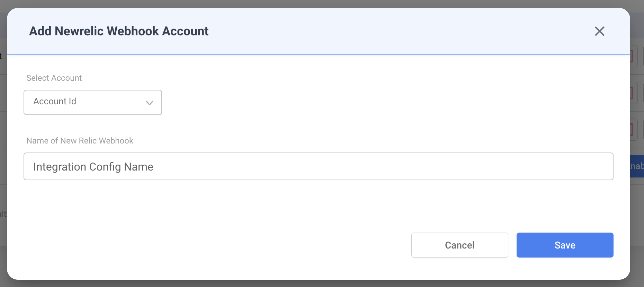The height and width of the screenshot is (287, 644).
Task: Cancel adding the webhook account
Action: (459, 245)
